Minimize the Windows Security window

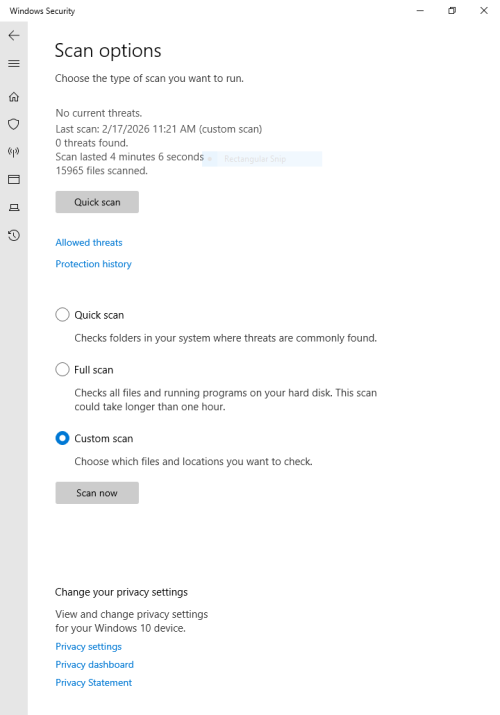tap(420, 10)
